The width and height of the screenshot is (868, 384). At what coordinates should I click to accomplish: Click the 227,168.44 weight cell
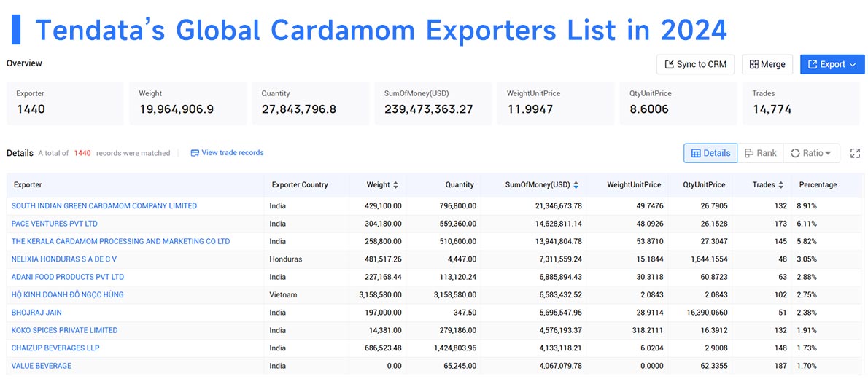pyautogui.click(x=382, y=277)
